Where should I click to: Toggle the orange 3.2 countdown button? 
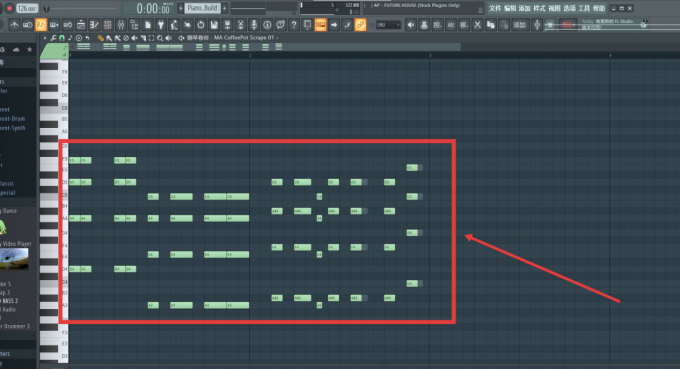click(x=41, y=25)
